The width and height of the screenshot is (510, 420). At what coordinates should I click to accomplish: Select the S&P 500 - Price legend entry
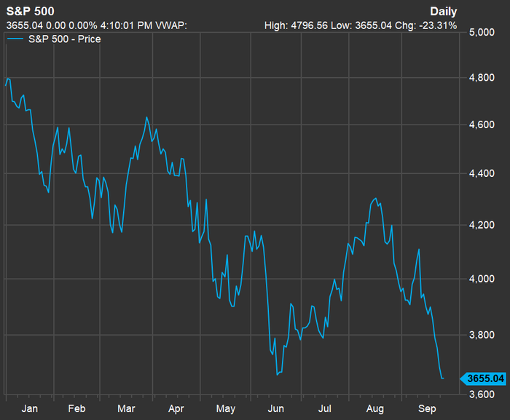click(64, 39)
